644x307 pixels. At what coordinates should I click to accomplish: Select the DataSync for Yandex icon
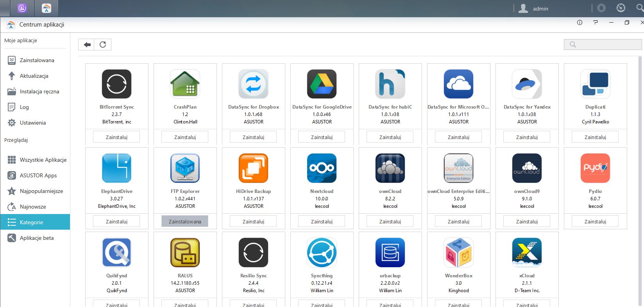pyautogui.click(x=527, y=84)
